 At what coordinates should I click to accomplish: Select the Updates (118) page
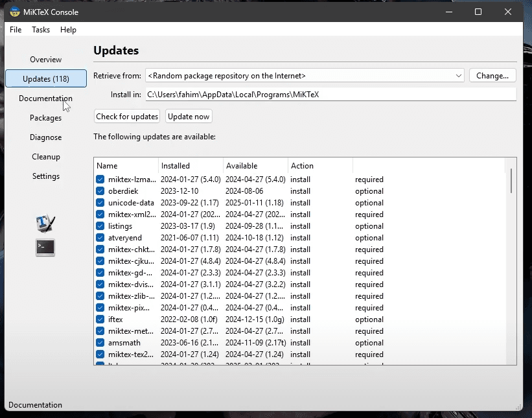tap(46, 78)
